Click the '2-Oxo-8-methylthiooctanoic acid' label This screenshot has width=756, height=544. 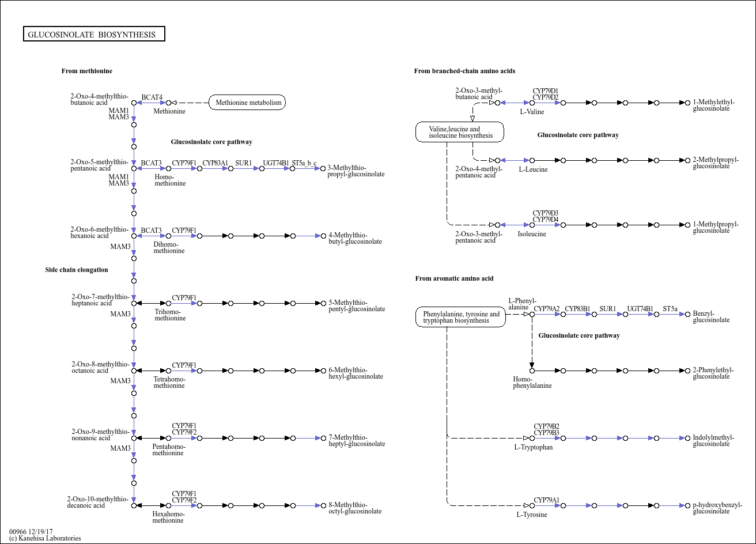pyautogui.click(x=100, y=368)
